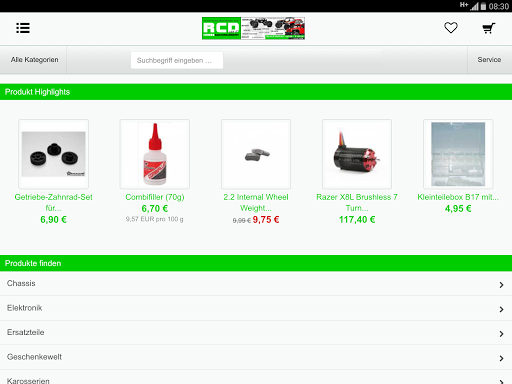
Task: Open the Service menu
Action: pos(489,60)
